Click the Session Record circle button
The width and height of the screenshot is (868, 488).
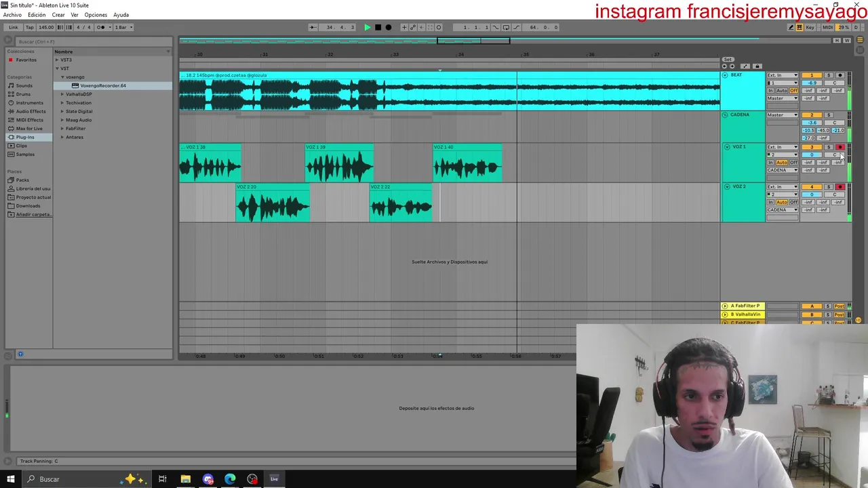point(438,27)
